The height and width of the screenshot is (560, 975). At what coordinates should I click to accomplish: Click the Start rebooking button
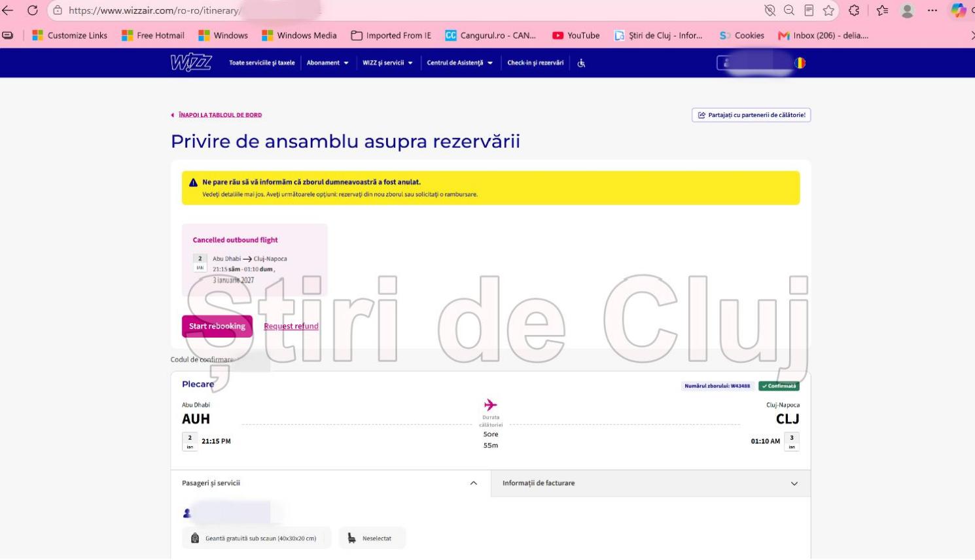217,326
